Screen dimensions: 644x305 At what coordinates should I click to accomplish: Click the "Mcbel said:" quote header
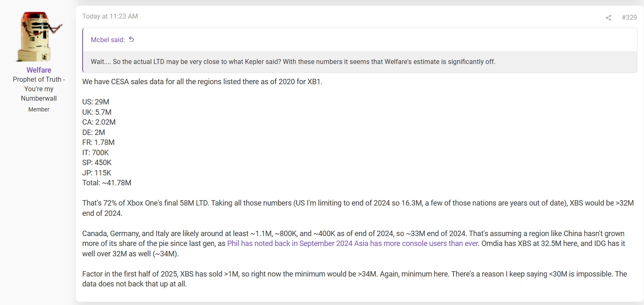[x=107, y=40]
